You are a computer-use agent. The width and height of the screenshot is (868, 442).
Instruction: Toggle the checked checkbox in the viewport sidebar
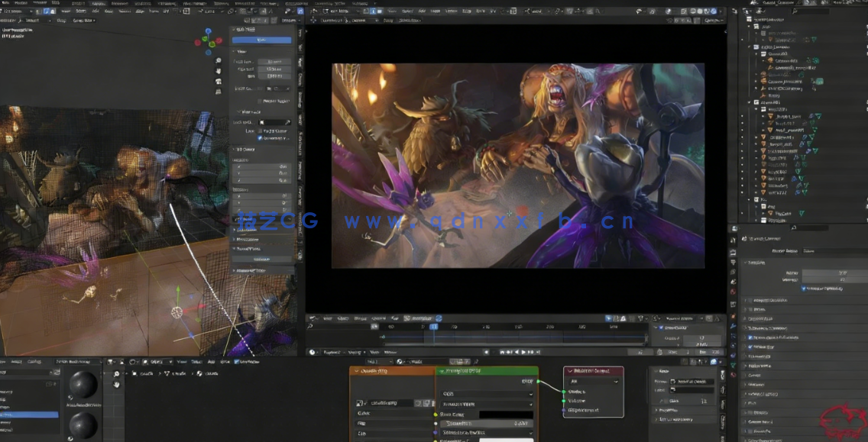tap(261, 138)
